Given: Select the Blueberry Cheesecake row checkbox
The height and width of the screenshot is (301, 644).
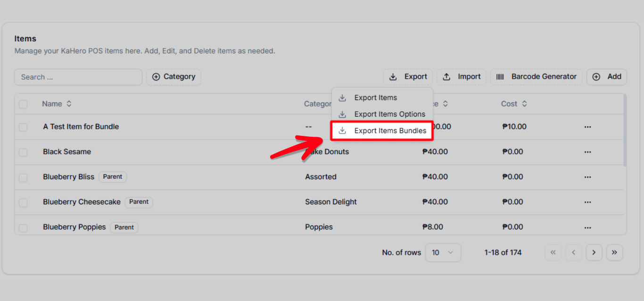Looking at the screenshot, I should pos(23,202).
